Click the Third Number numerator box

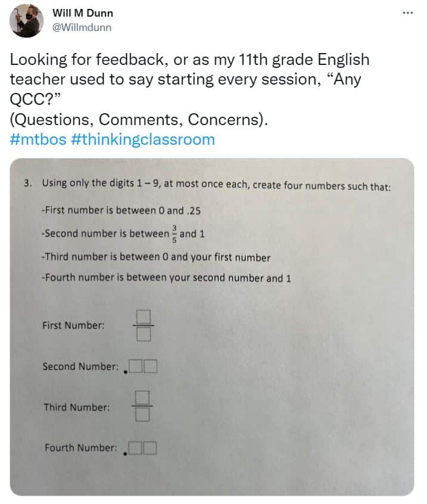pyautogui.click(x=142, y=397)
